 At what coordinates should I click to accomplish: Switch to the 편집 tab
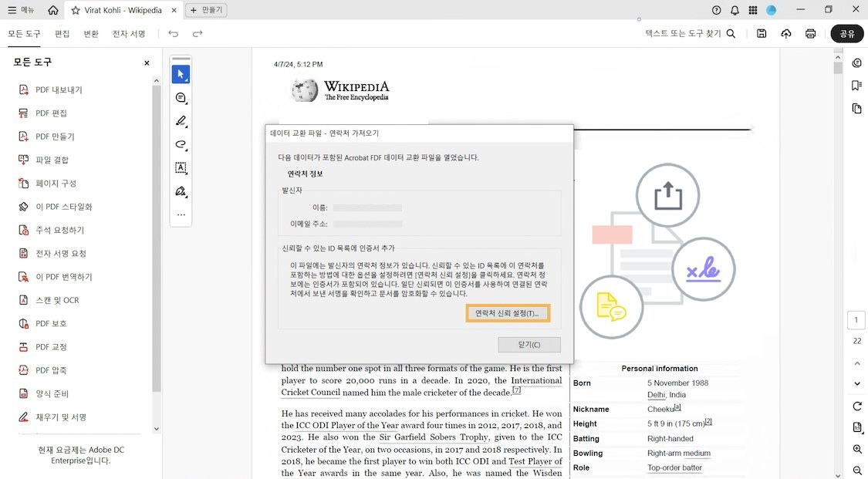pos(61,33)
